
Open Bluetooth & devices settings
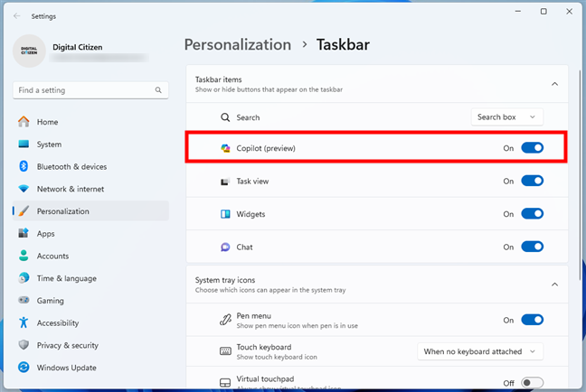point(90,166)
